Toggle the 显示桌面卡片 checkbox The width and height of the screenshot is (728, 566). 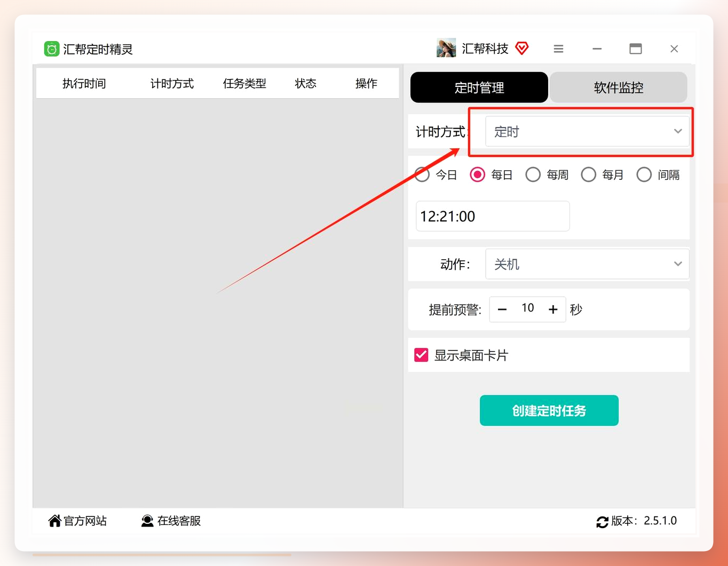421,355
